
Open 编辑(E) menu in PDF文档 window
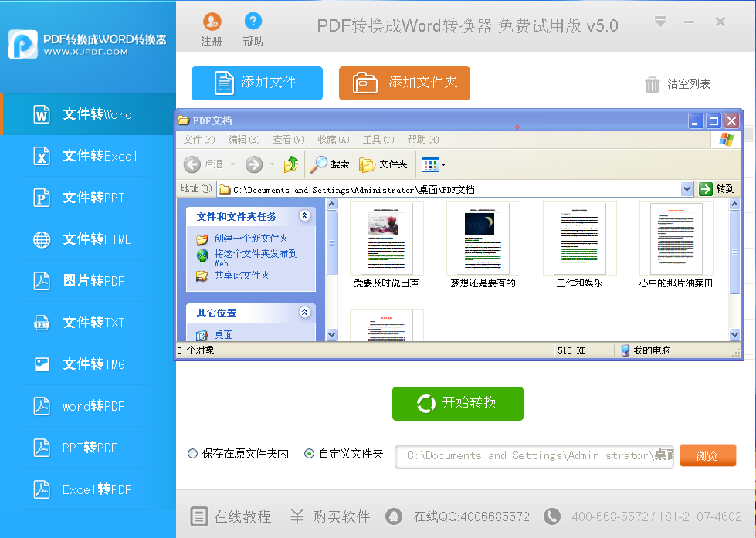244,140
